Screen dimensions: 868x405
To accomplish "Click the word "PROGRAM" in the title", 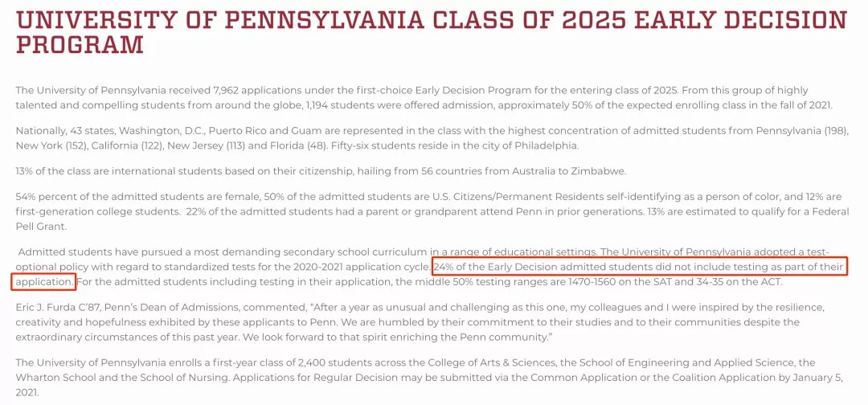I will (x=80, y=45).
